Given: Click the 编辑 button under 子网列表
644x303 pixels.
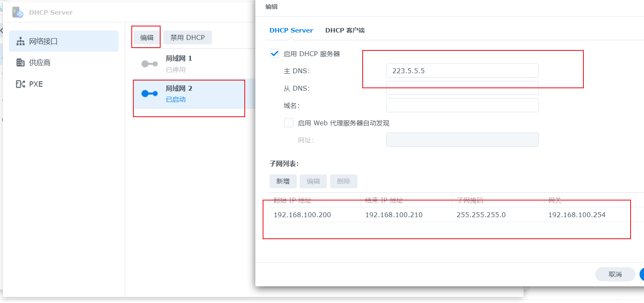Looking at the screenshot, I should click(313, 181).
